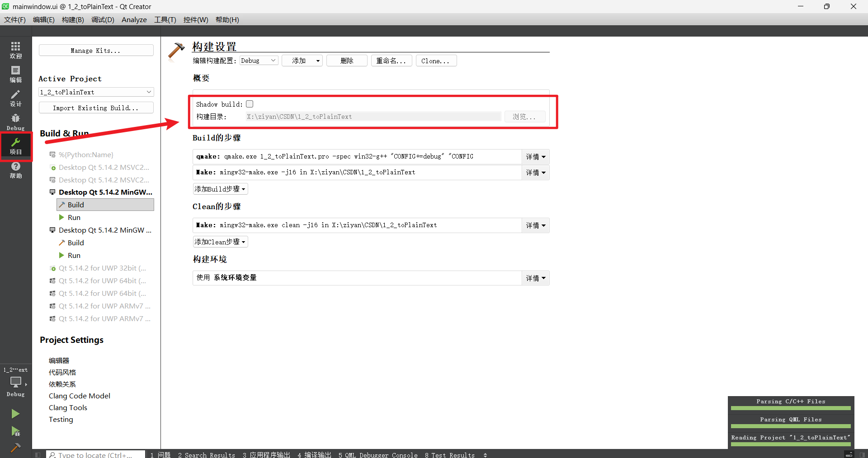The height and width of the screenshot is (458, 868).
Task: Open 添加Build步骤 dropdown
Action: point(220,189)
